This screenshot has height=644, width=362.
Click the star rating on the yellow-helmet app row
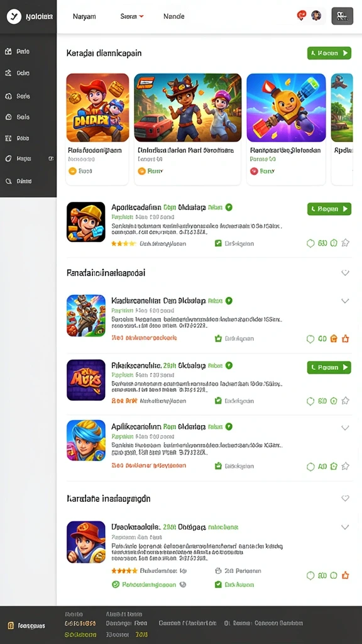pyautogui.click(x=123, y=243)
